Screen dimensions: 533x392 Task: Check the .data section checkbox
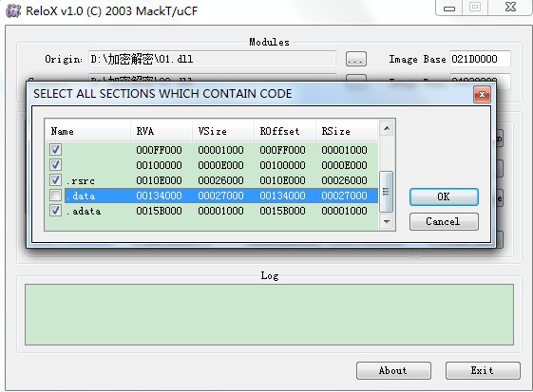click(x=55, y=196)
